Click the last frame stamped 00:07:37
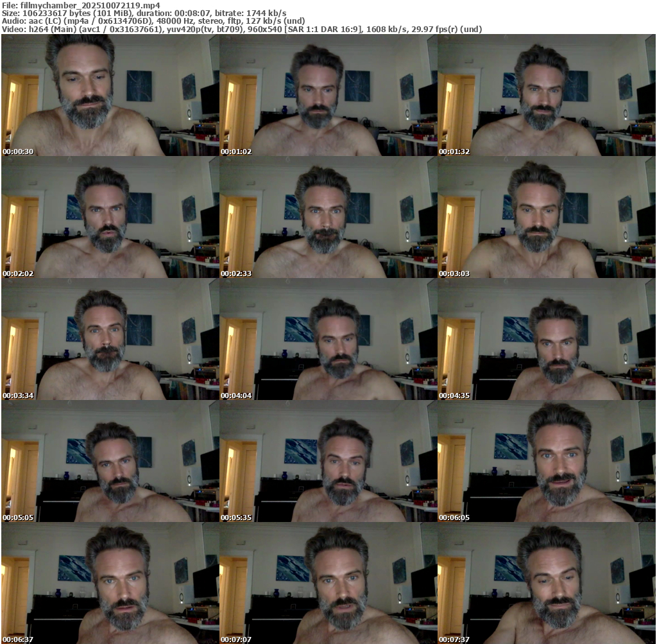This screenshot has width=657, height=644. click(547, 583)
